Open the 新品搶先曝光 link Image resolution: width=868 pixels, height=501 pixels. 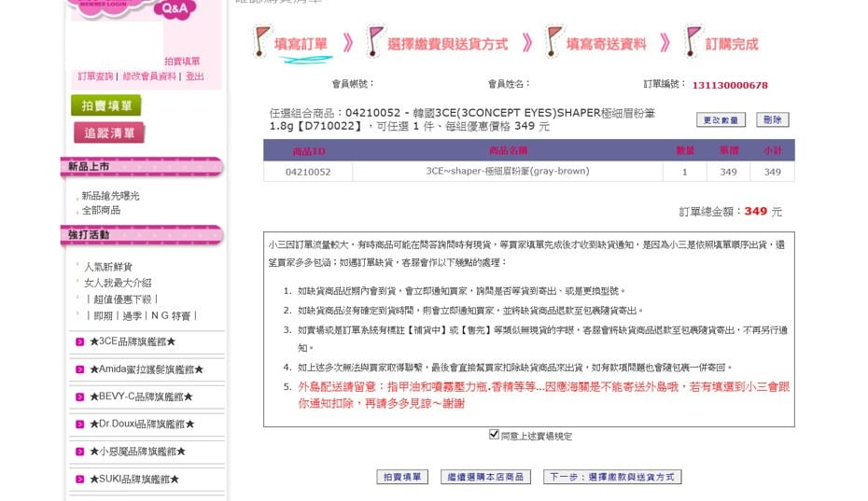coord(110,195)
